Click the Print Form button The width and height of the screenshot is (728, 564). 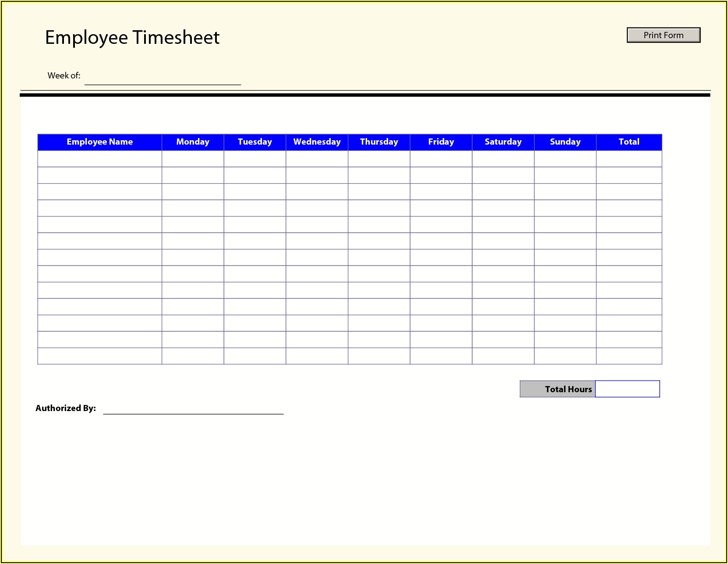tap(663, 35)
